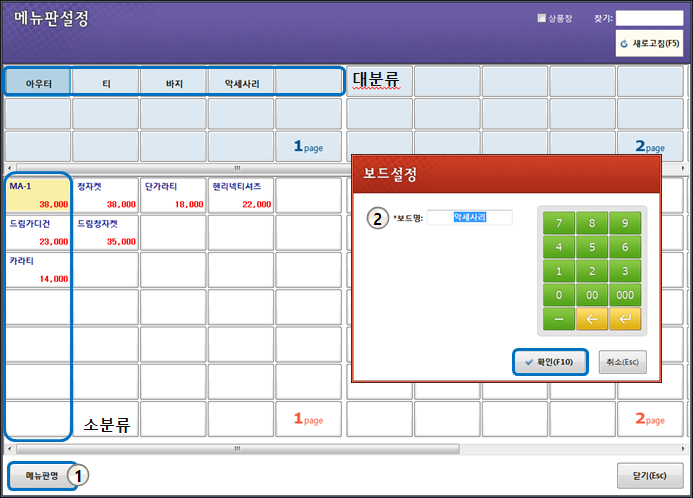Viewport: 693px width, 498px height.
Task: Click the lower product grid scrollbar thumb
Action: pyautogui.click(x=238, y=449)
